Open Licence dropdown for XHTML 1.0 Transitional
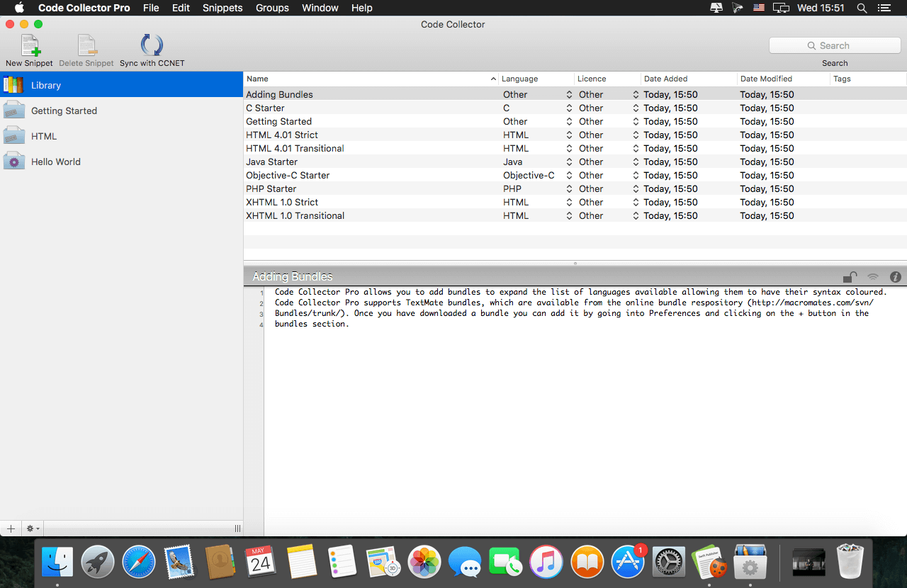 click(609, 215)
